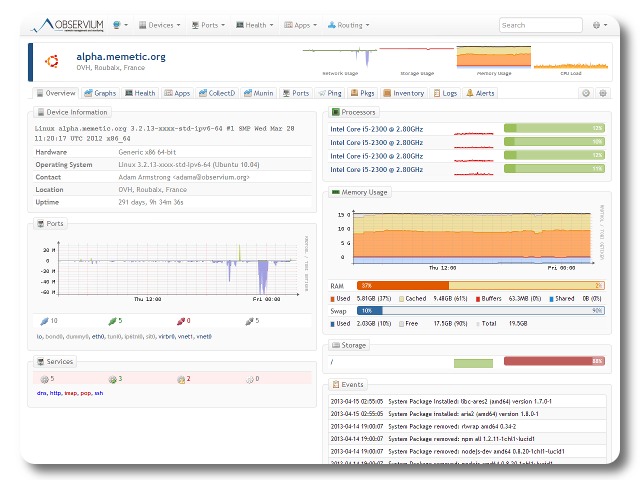Click the eth0 port link

tap(98, 337)
